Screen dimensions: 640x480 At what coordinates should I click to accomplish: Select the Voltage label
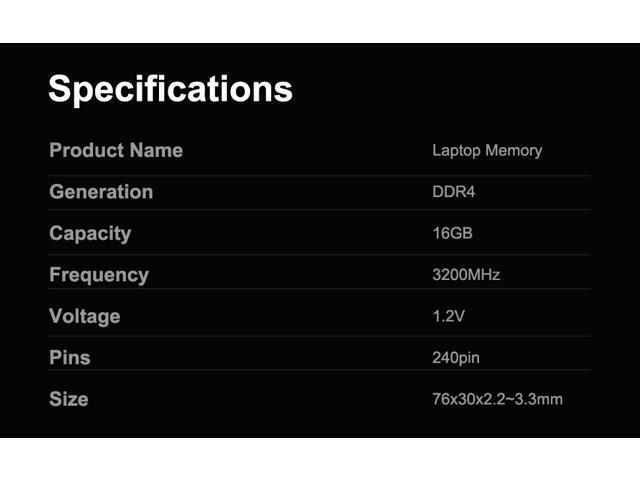pos(84,317)
